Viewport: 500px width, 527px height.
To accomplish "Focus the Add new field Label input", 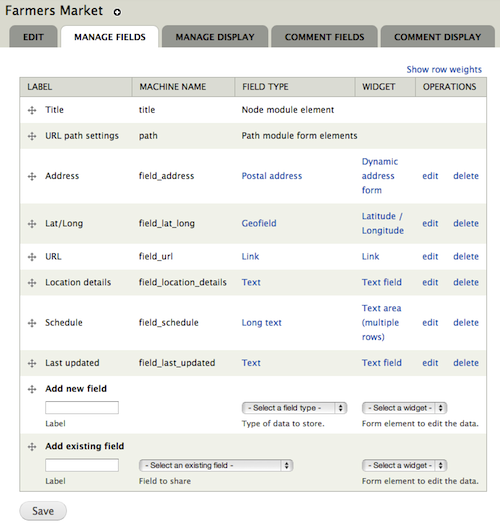I will [82, 407].
